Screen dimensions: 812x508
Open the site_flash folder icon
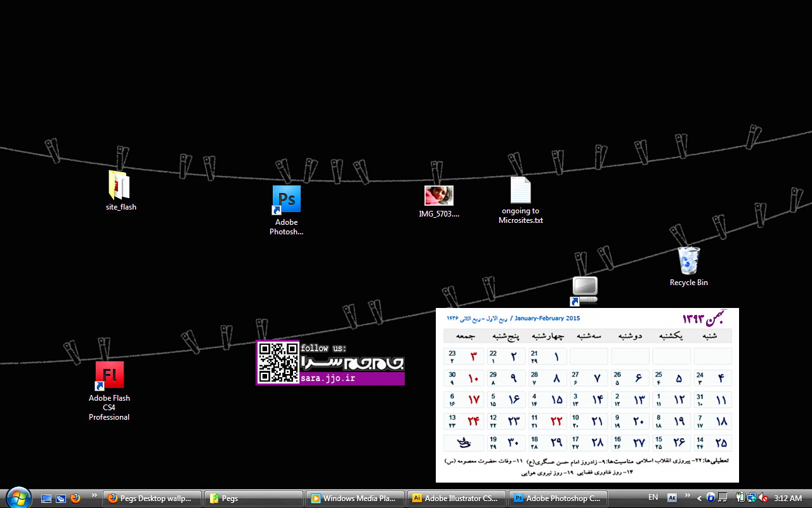tap(120, 185)
